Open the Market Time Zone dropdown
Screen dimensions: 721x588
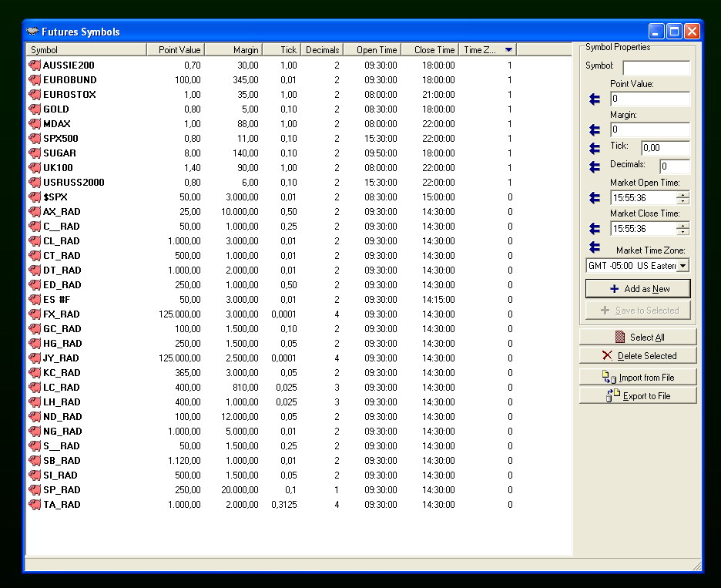682,266
